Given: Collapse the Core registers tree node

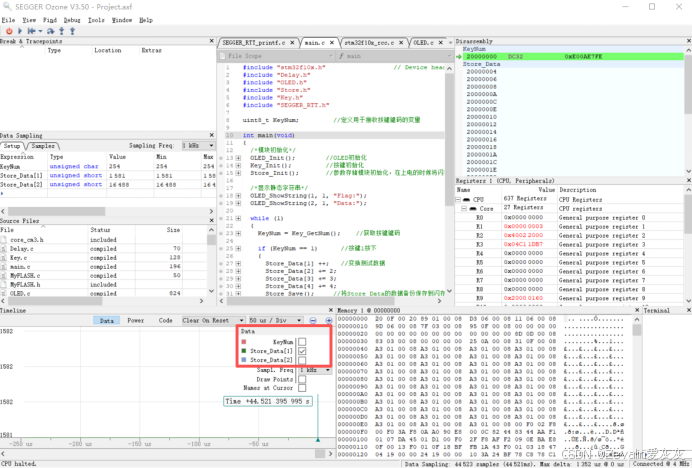Looking at the screenshot, I should tap(464, 208).
